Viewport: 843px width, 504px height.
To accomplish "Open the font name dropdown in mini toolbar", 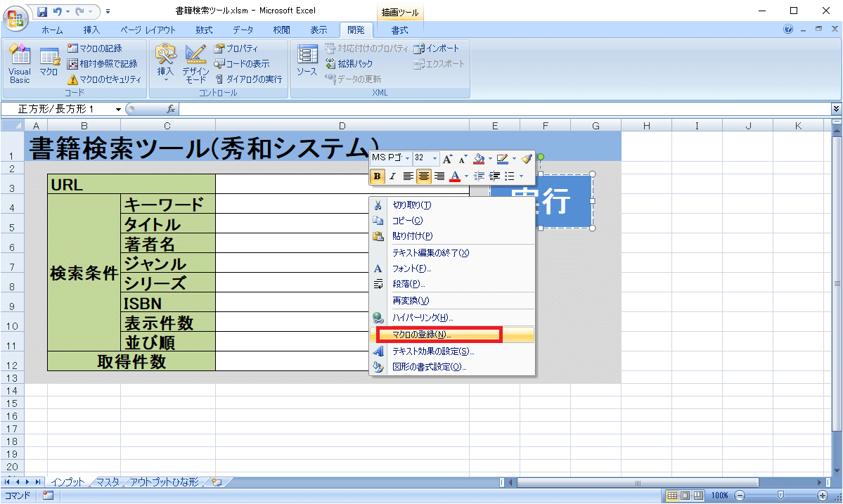I will (x=408, y=158).
